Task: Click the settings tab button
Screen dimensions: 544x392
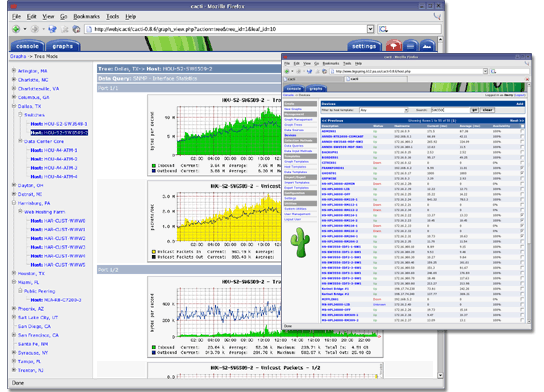Action: (x=364, y=46)
